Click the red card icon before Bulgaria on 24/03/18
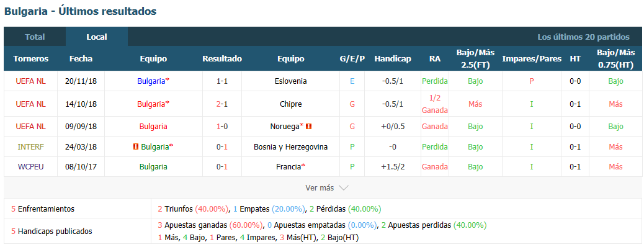The image size is (644, 247). coord(135,146)
